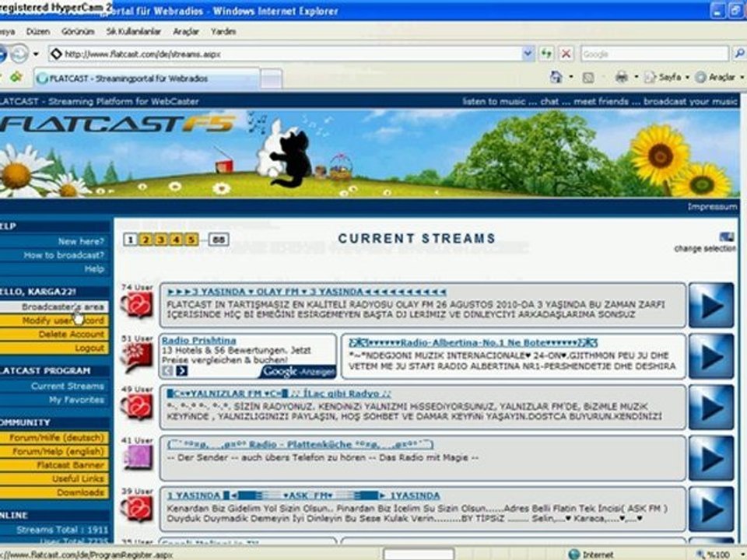Click the ad's previous arrow
Screen dimensions: 747x560
[x=167, y=370]
